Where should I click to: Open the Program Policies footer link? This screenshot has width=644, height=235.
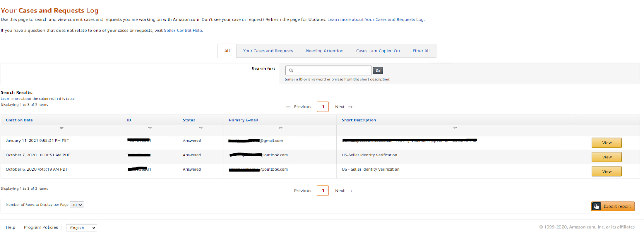(x=41, y=227)
